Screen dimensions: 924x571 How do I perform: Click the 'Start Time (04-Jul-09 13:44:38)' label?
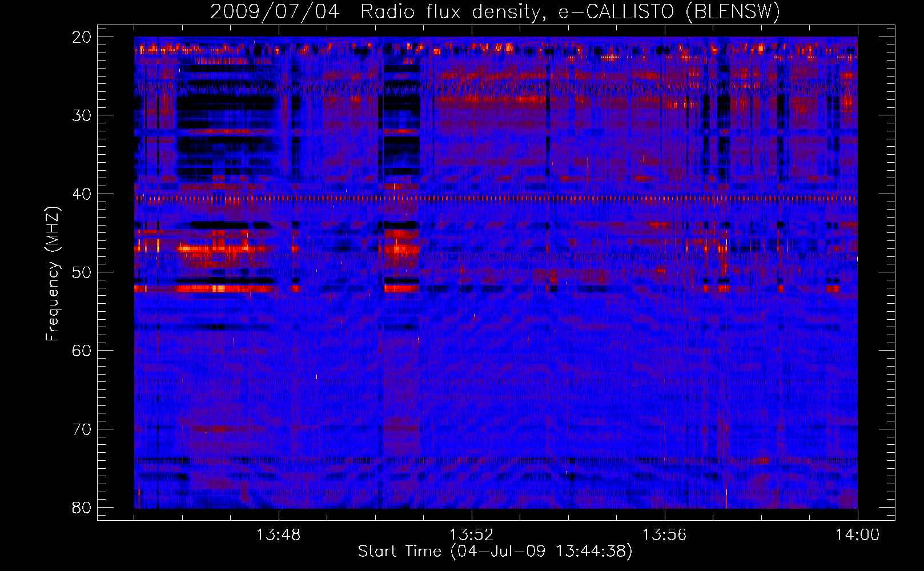tap(495, 552)
